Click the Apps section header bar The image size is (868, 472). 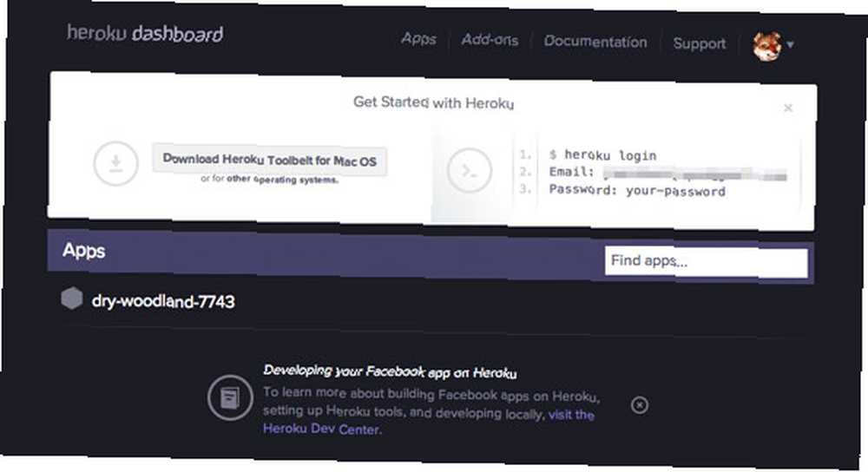[x=325, y=252]
